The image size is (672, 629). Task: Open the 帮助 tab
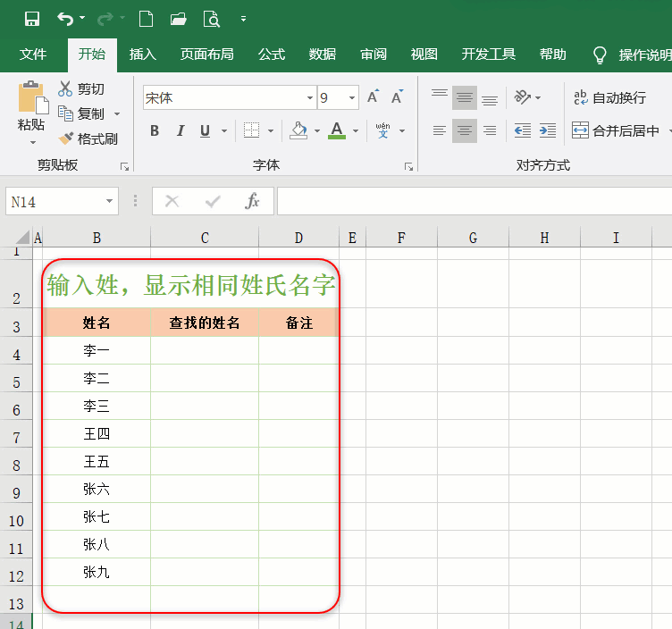point(552,55)
